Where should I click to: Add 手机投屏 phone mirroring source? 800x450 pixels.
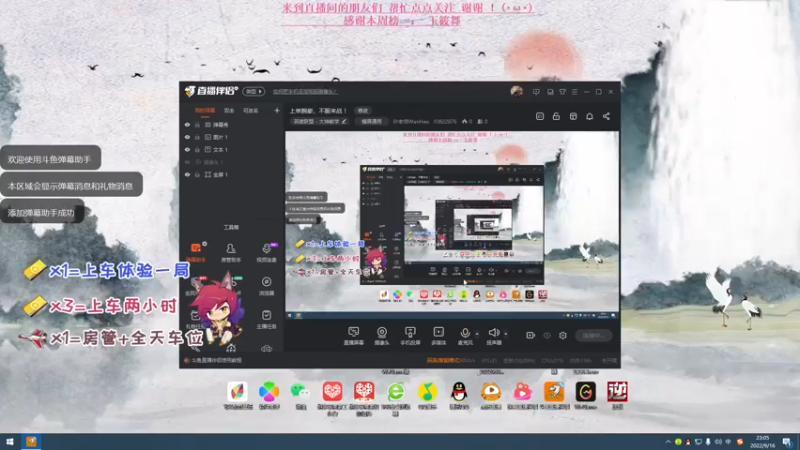(x=410, y=336)
